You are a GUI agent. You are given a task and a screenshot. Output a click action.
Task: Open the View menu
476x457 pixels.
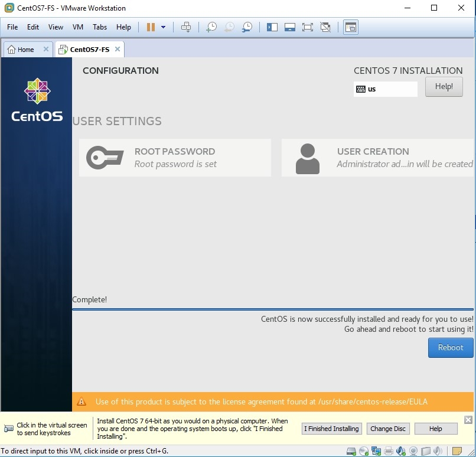[56, 27]
